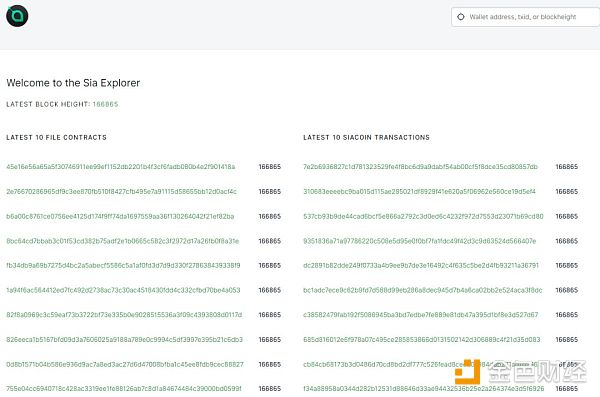
Task: Open file contract starting with b6a00c87
Action: pyautogui.click(x=120, y=216)
